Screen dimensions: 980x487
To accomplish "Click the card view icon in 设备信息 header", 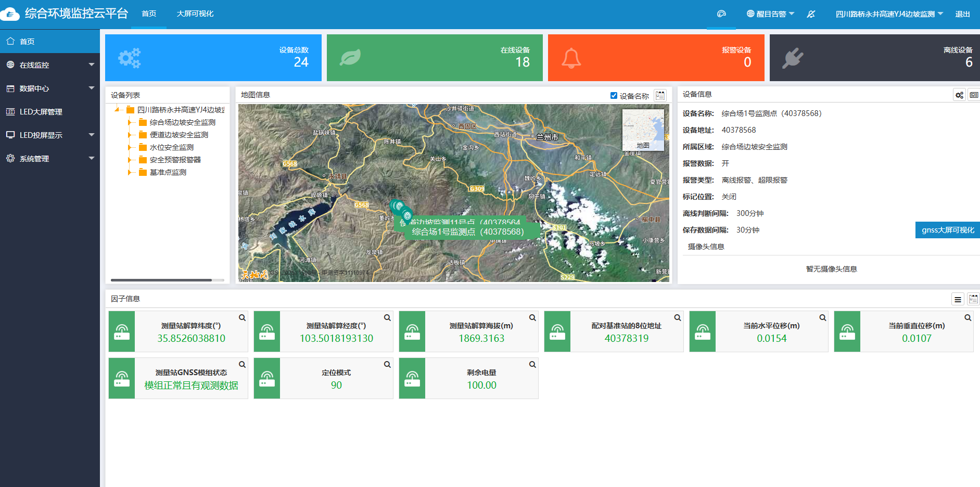I will [x=974, y=95].
